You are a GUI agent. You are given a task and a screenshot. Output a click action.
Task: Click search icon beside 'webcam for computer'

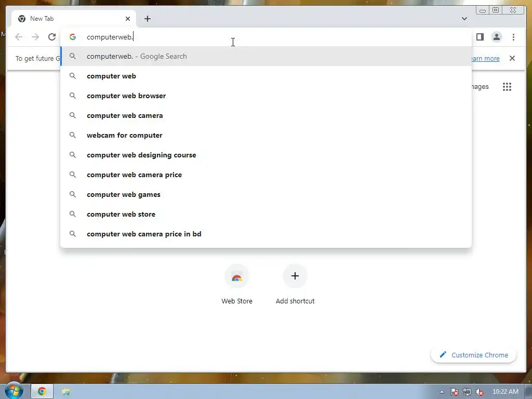tap(73, 135)
